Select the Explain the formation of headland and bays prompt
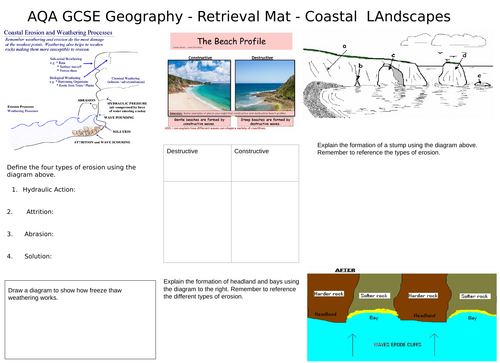The width and height of the screenshot is (500, 363). coord(231,289)
